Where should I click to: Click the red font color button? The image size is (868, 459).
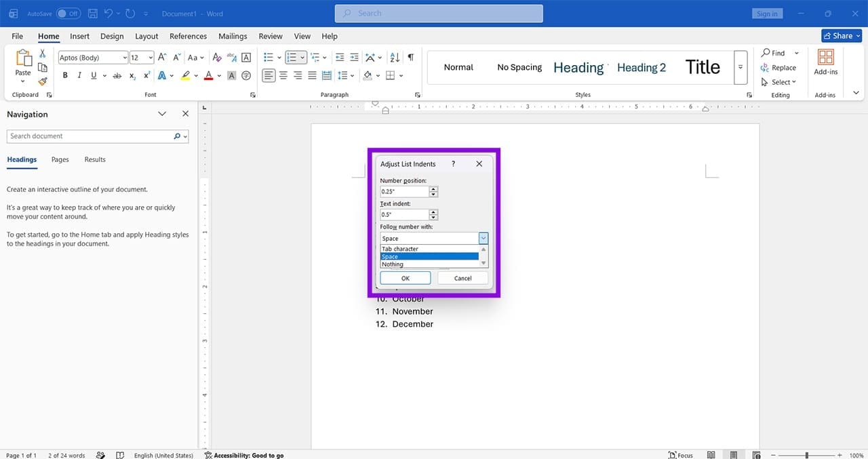(x=209, y=75)
